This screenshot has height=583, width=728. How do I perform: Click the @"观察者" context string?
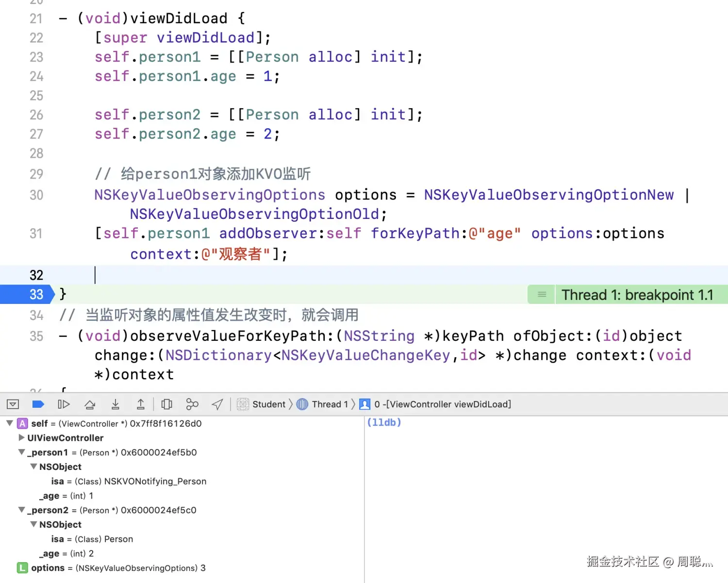click(x=235, y=254)
